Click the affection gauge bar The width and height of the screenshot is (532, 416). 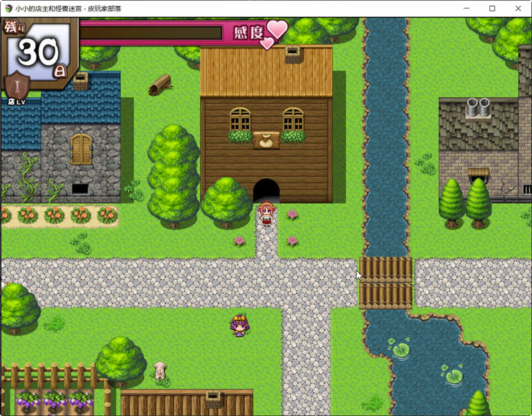(151, 33)
